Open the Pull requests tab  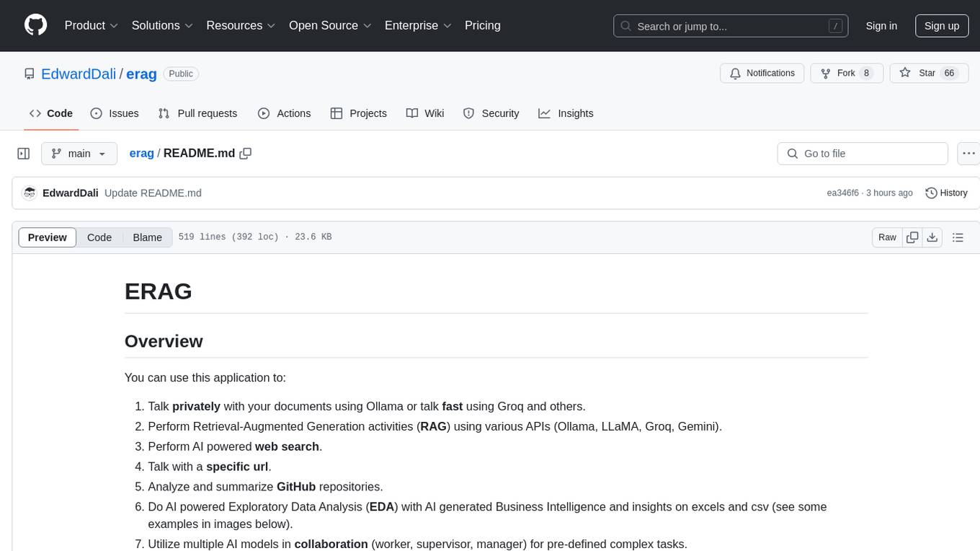pyautogui.click(x=197, y=113)
